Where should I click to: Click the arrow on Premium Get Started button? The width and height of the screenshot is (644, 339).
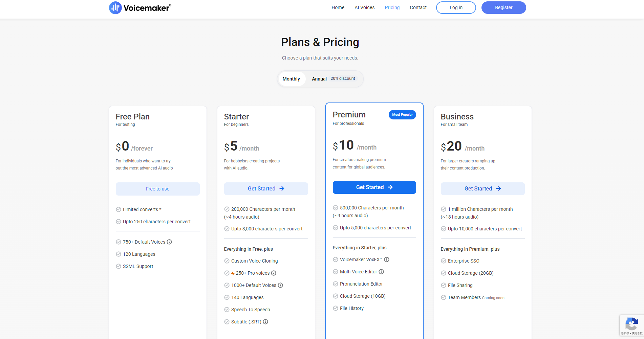point(391,187)
